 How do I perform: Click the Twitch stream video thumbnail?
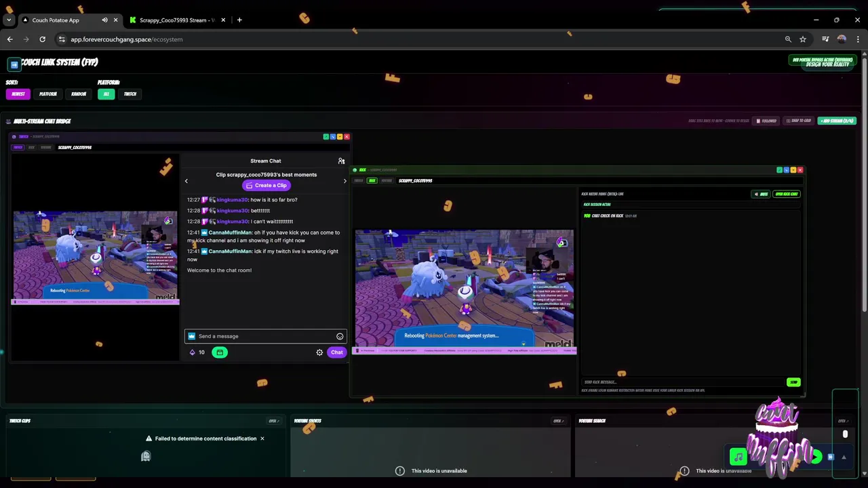point(95,258)
